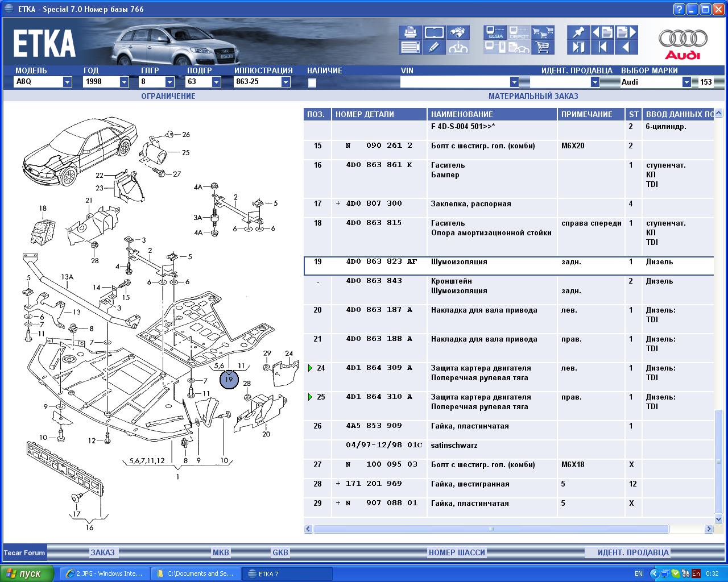The image size is (728, 582).
Task: Go to the next page icon
Action: coord(626,32)
